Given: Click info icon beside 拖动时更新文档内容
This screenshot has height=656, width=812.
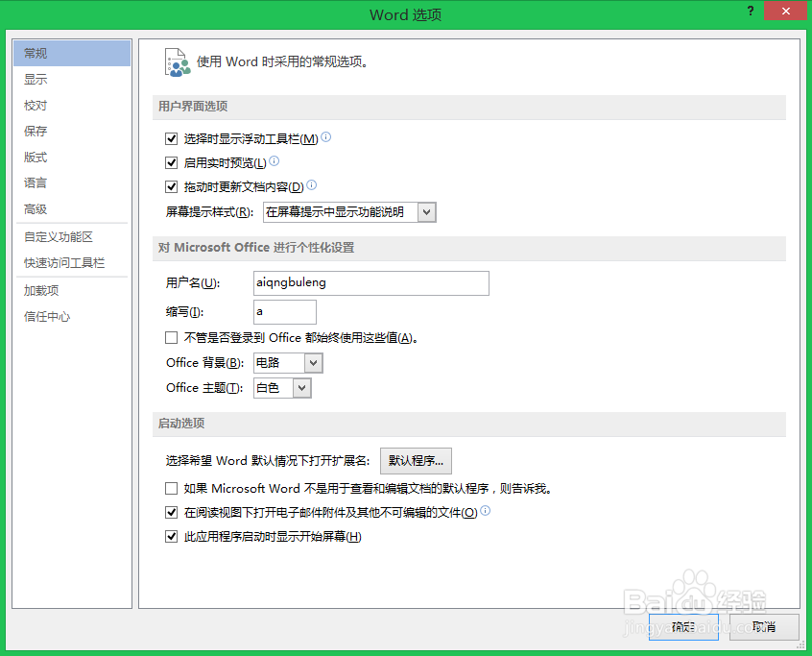Looking at the screenshot, I should (311, 185).
